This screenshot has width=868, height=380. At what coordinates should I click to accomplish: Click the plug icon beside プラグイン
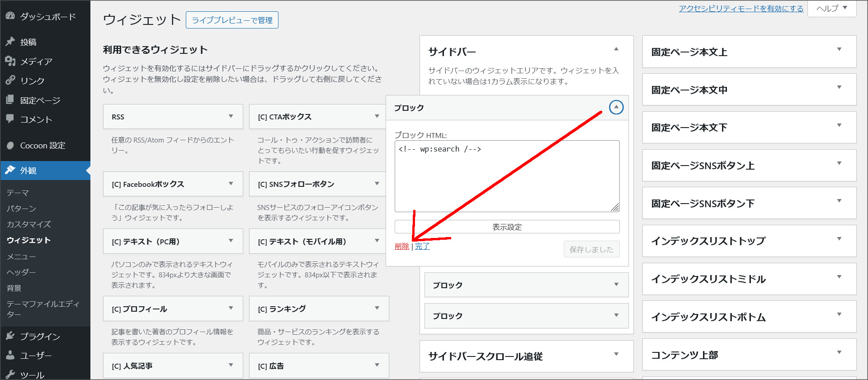click(10, 336)
